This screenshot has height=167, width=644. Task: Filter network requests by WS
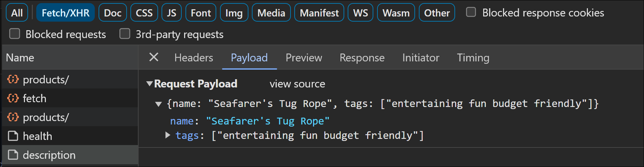coord(360,13)
